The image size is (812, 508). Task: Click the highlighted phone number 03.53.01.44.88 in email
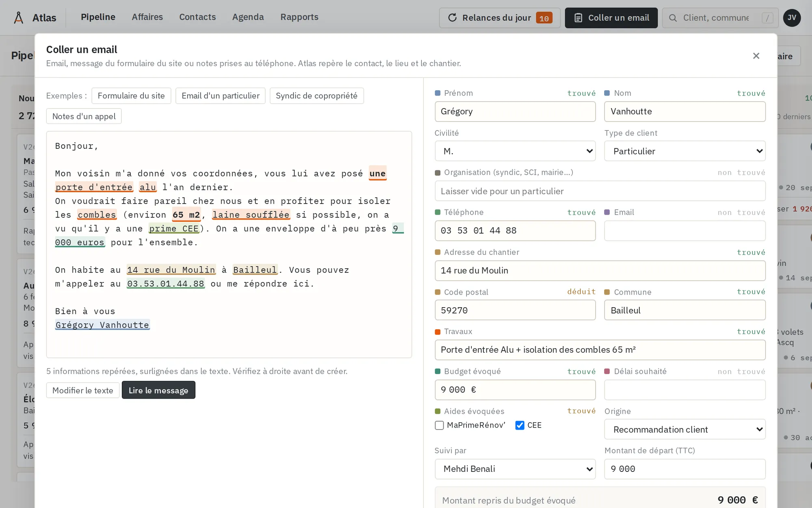click(166, 284)
